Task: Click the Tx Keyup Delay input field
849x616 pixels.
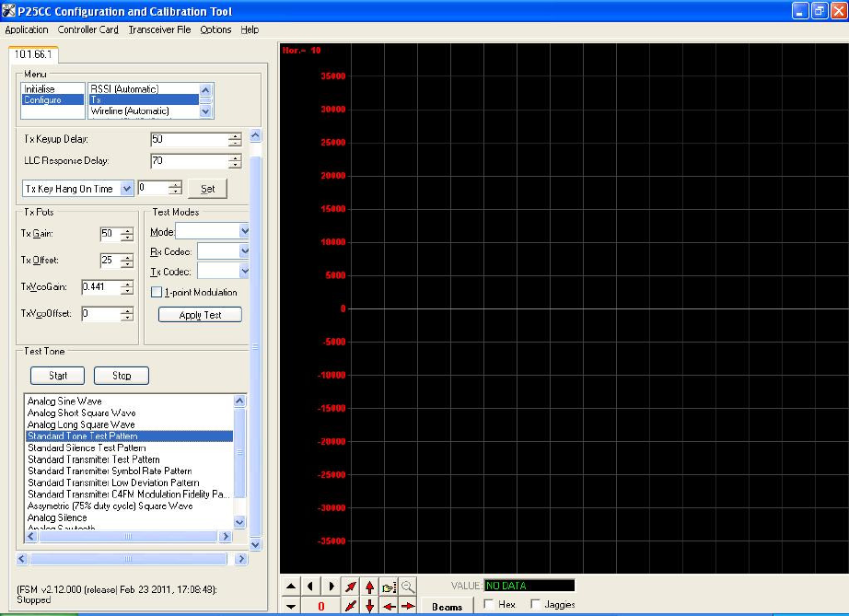Action: pyautogui.click(x=189, y=139)
